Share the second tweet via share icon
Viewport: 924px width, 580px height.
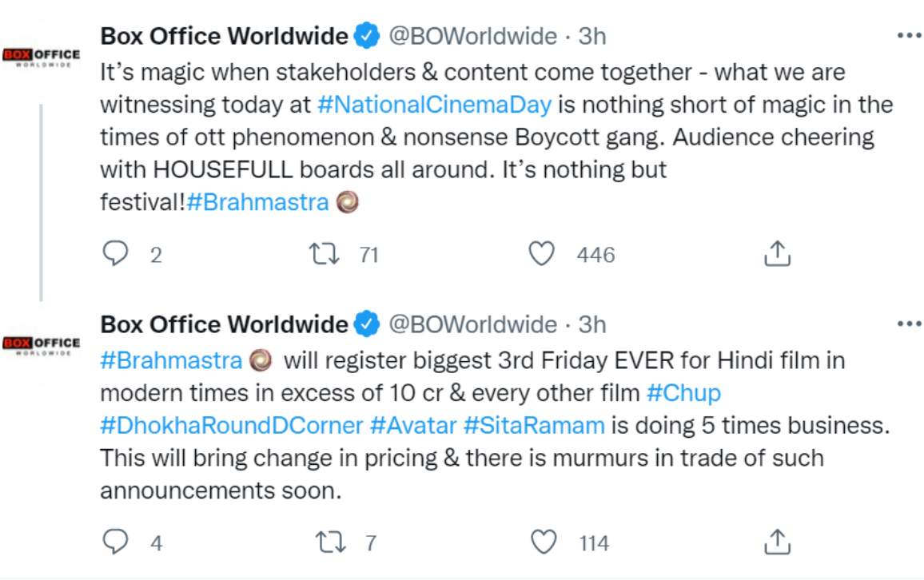point(777,542)
